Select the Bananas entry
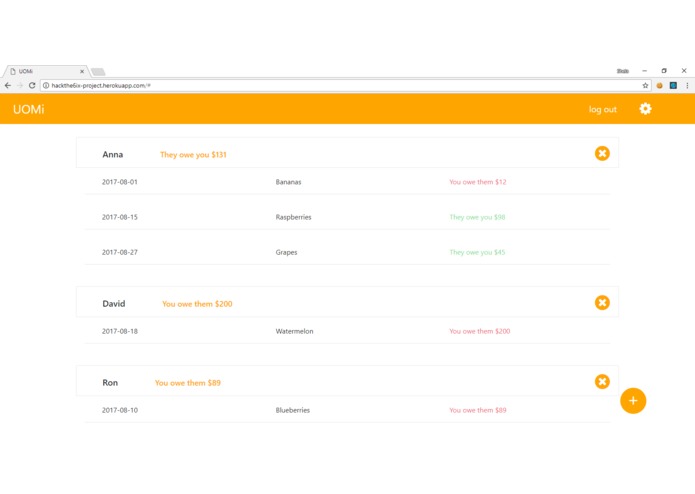Viewport: 695px width, 494px height. pyautogui.click(x=289, y=182)
